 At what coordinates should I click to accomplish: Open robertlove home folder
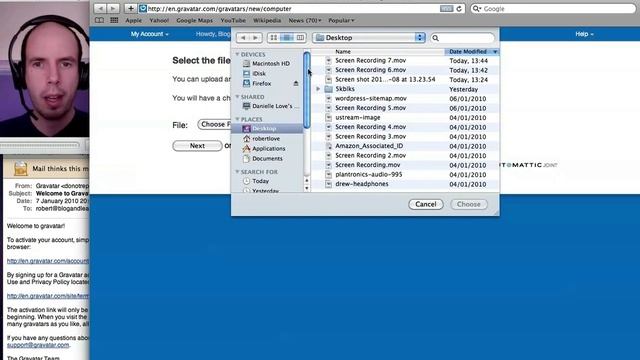267,139
